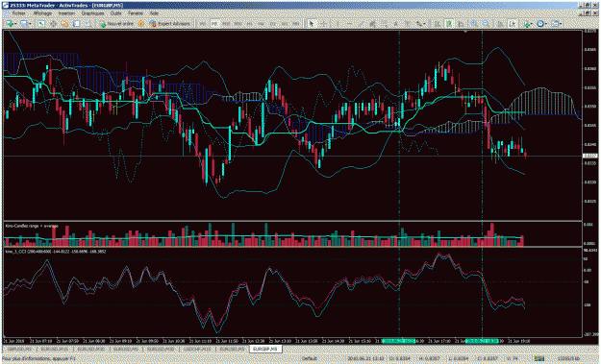The image size is (601, 364).
Task: Launch MetaEditor with the yellow diamond icon
Action: pyautogui.click(x=140, y=24)
